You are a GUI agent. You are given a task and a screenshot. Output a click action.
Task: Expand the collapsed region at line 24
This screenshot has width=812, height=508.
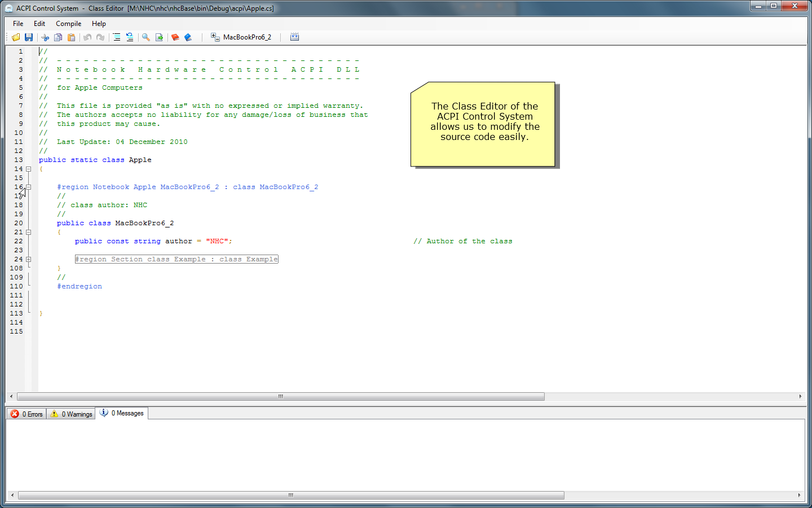pyautogui.click(x=28, y=259)
